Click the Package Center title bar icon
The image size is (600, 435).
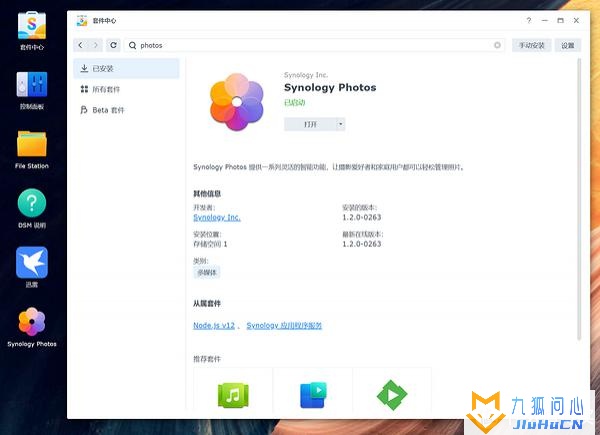(82, 21)
